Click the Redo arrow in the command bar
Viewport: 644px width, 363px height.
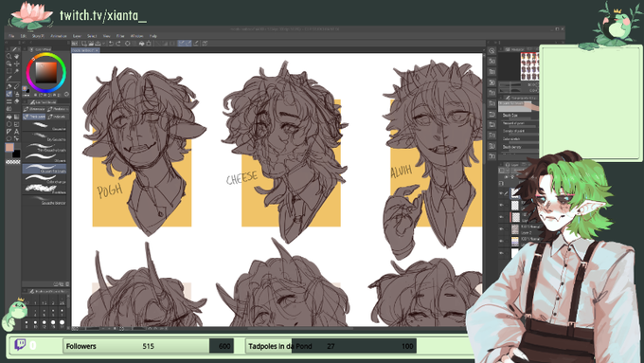(117, 44)
